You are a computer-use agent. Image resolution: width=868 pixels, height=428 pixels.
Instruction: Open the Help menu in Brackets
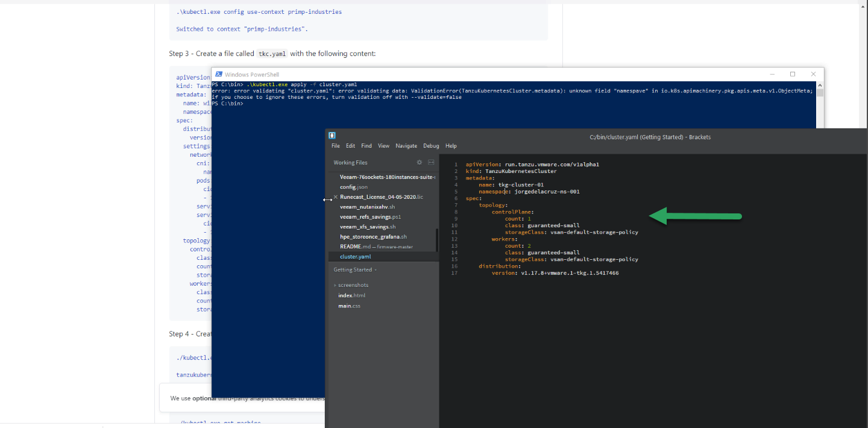click(451, 146)
